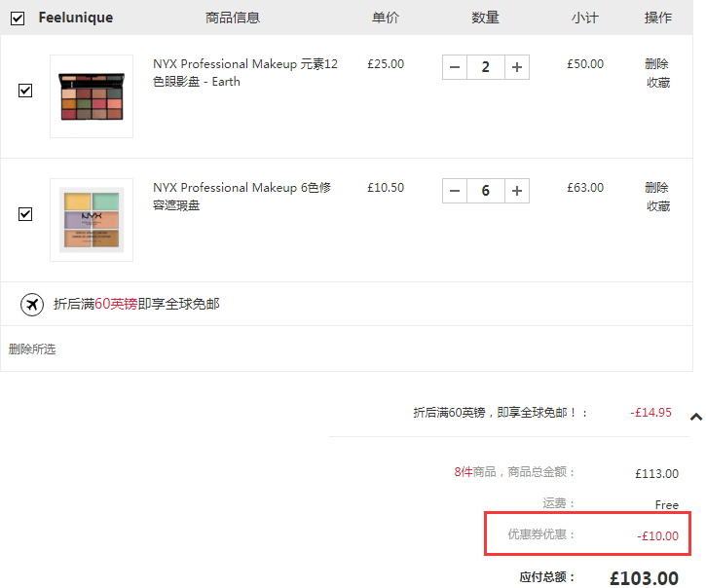
Task: Uncheck the 6色修容遮瑕盘 item checkbox
Action: (25, 214)
